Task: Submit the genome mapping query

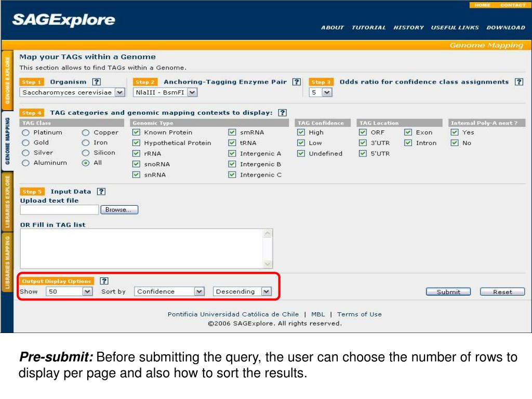Action: point(448,292)
